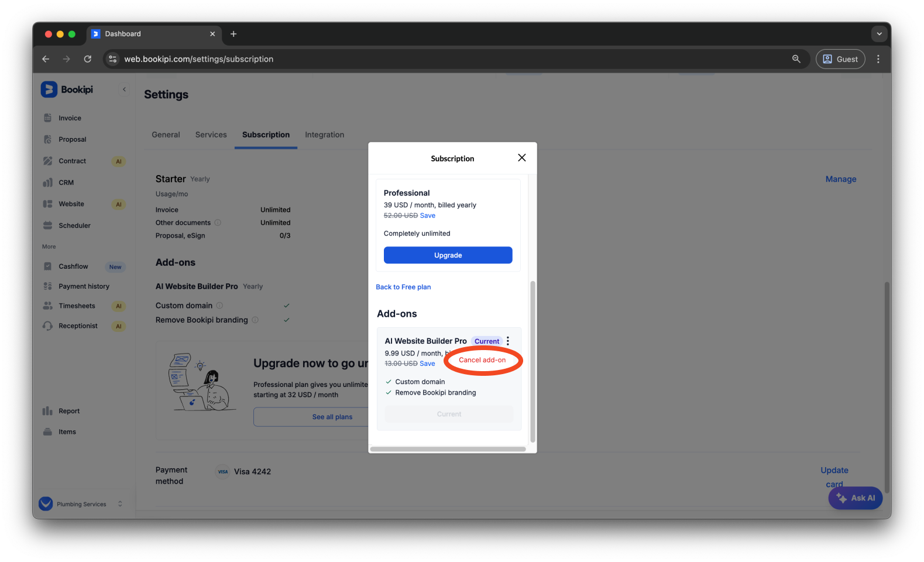
Task: Close the Subscription dialog
Action: 522,158
